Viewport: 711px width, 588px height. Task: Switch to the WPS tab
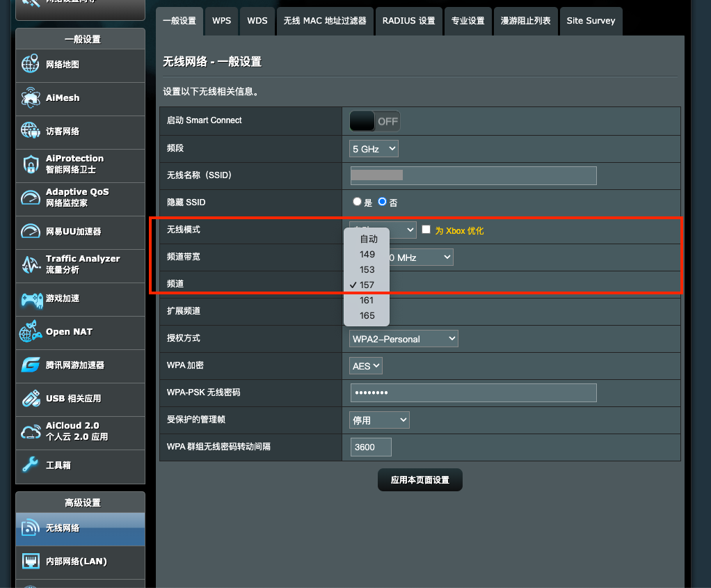[x=222, y=21]
